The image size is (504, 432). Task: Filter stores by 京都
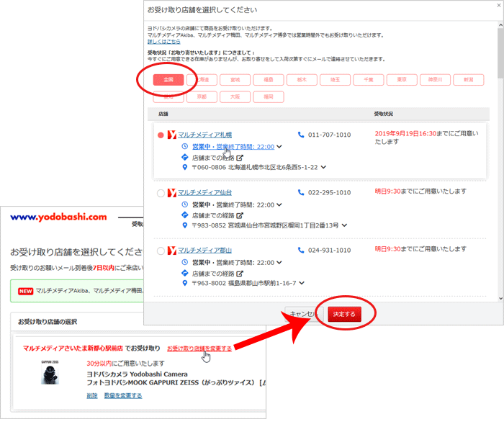(202, 96)
